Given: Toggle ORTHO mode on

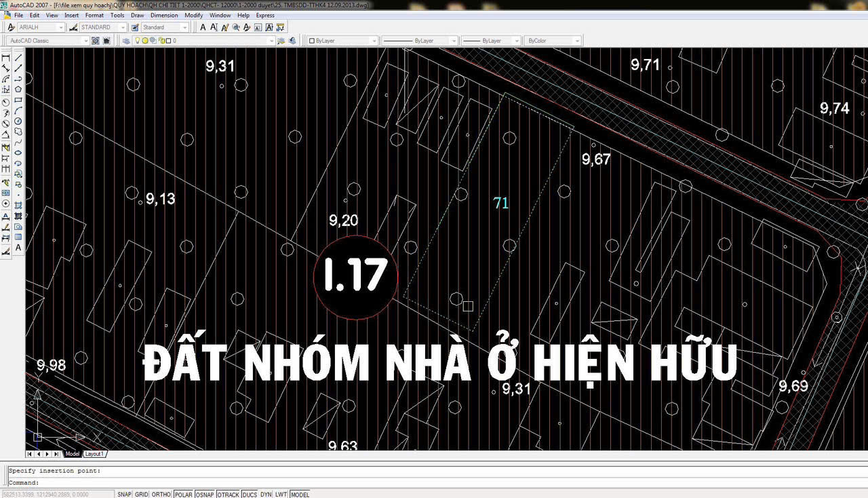Looking at the screenshot, I should (161, 495).
